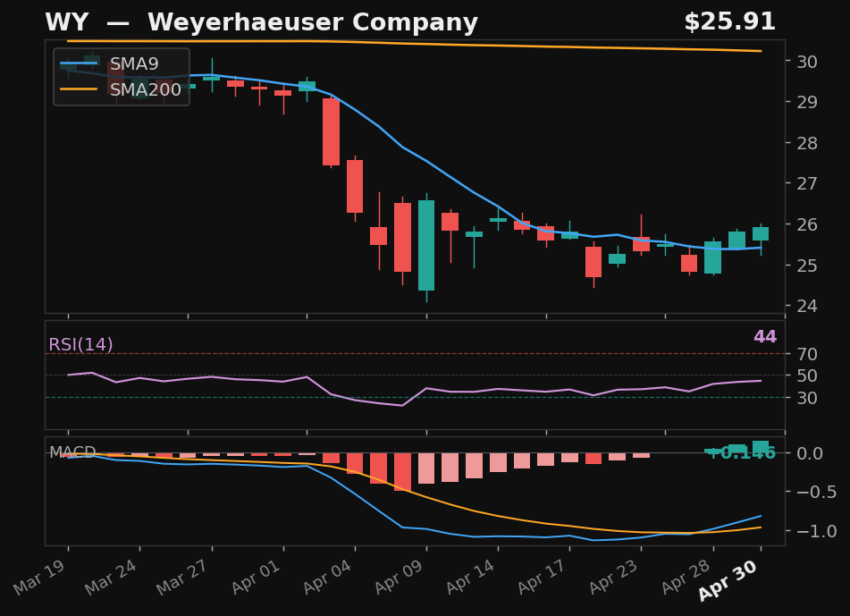The width and height of the screenshot is (850, 616).
Task: Click the RSI(14) panel label
Action: pyautogui.click(x=80, y=345)
